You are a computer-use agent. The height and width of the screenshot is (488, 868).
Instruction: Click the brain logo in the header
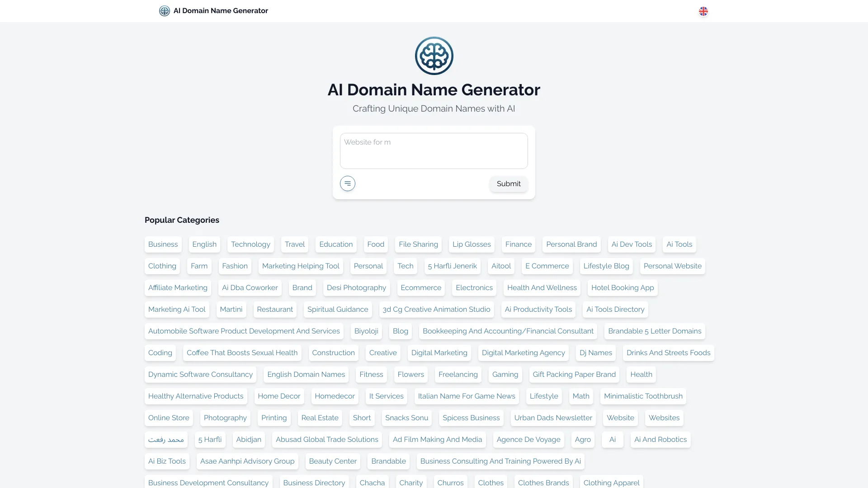tap(164, 11)
